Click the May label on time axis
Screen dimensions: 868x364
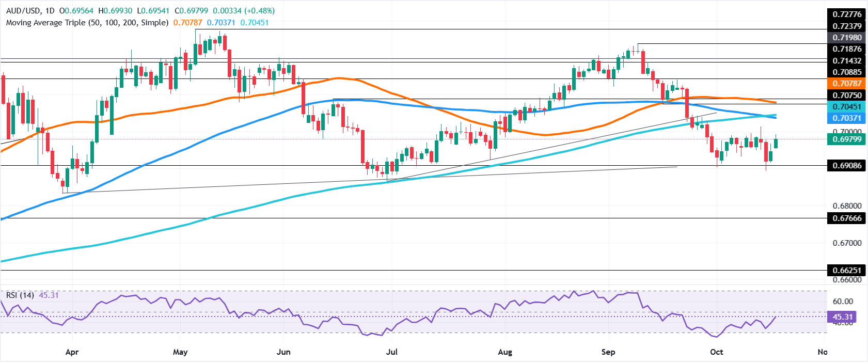point(180,352)
